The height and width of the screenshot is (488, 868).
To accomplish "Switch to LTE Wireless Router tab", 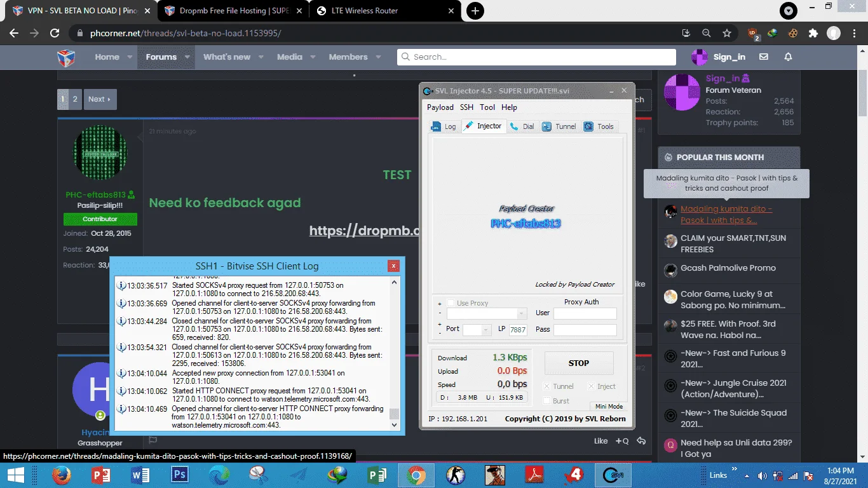I will point(385,11).
